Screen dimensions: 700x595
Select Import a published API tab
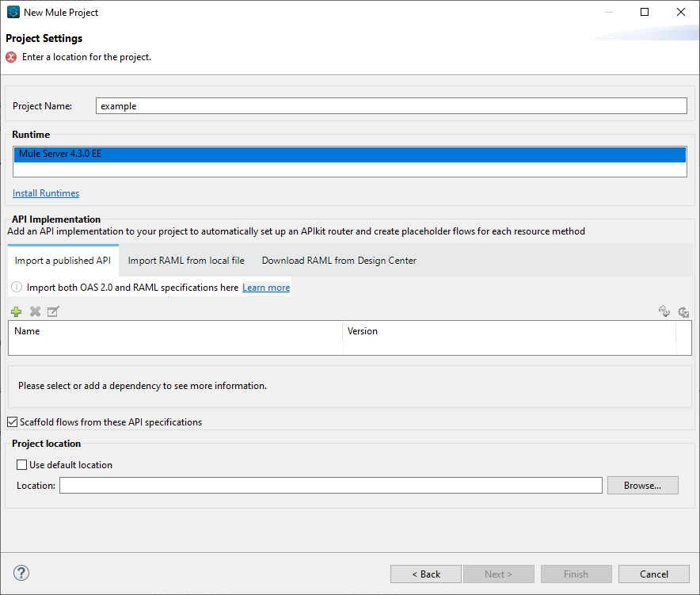(63, 261)
